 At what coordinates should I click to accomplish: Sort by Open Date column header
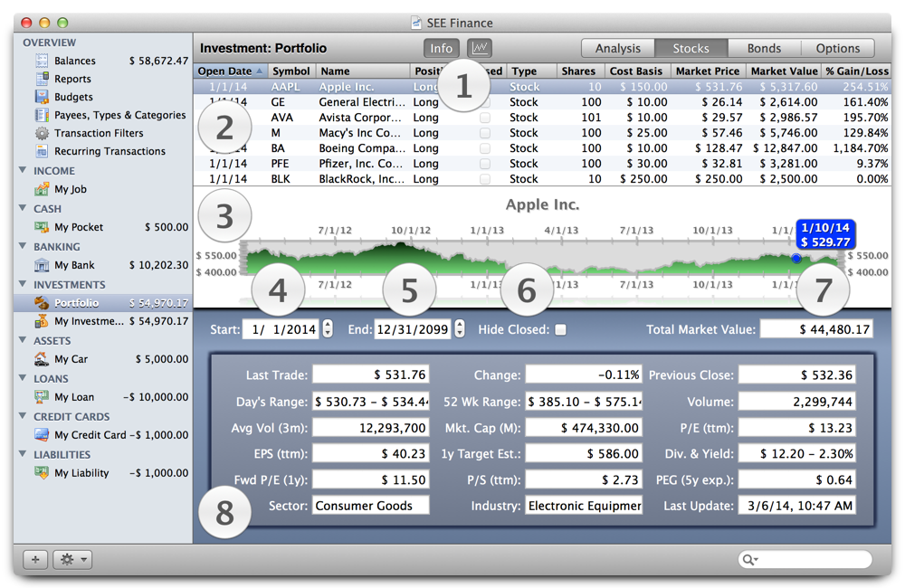(230, 71)
